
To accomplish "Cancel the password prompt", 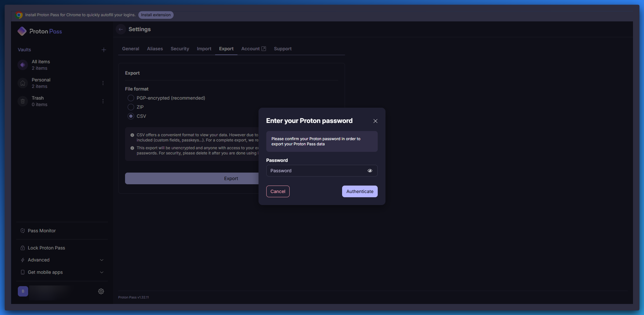I will [278, 191].
